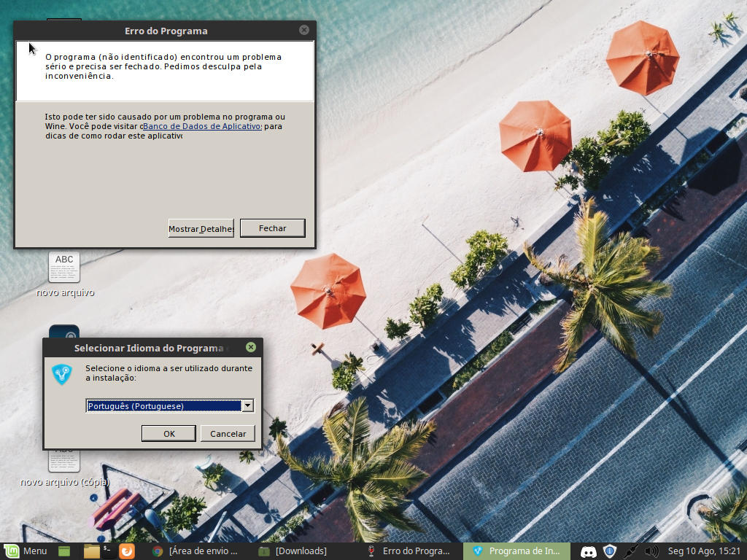Expand the language dropdown arrow

point(248,405)
